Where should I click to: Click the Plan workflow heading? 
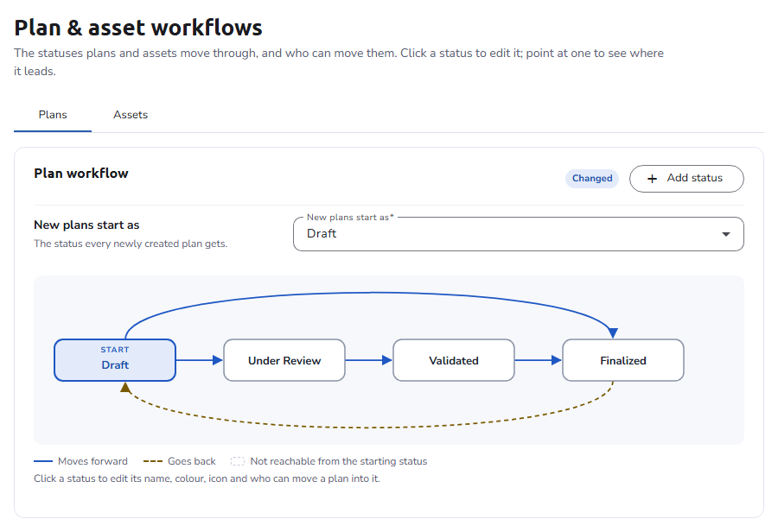coord(81,173)
